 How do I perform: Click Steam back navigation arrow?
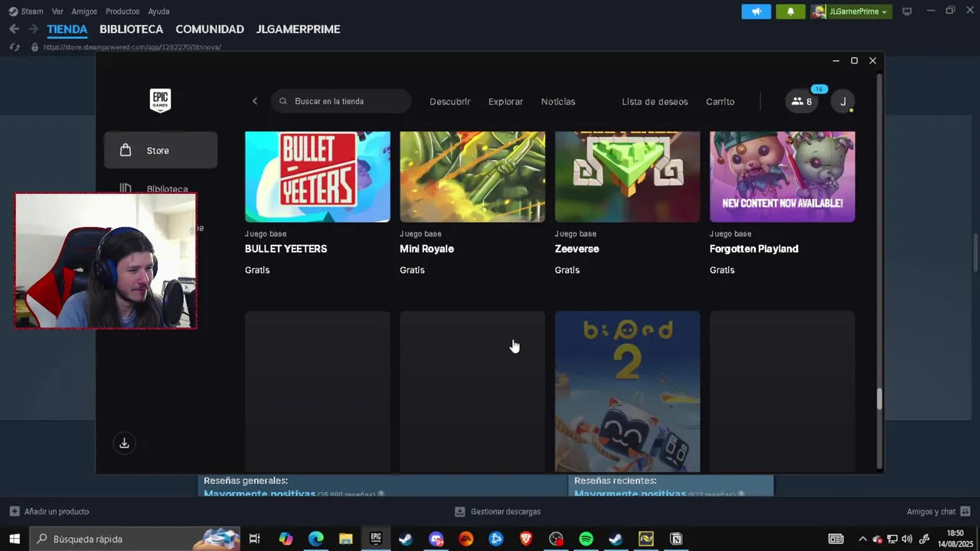[x=14, y=29]
